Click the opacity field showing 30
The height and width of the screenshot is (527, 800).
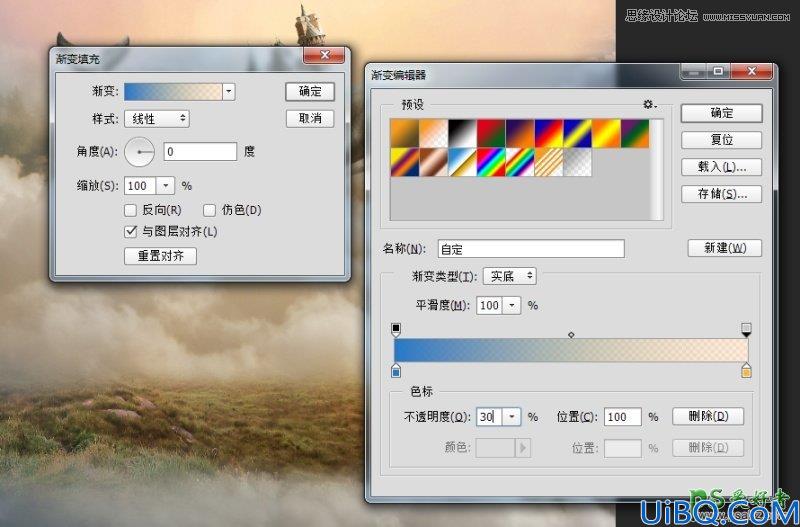click(490, 417)
